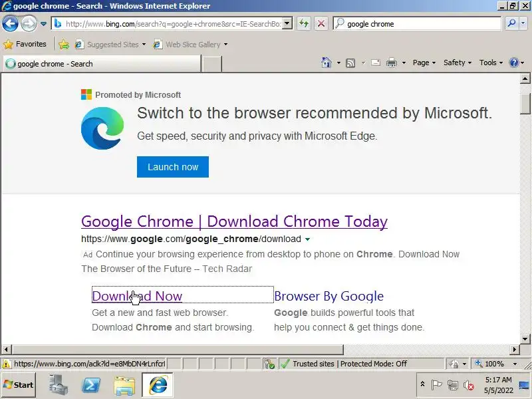Click the 100% zoom level button
This screenshot has height=399, width=532.
489,364
